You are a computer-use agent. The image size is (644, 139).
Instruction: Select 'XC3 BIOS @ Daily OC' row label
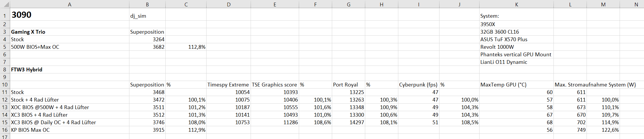70,122
